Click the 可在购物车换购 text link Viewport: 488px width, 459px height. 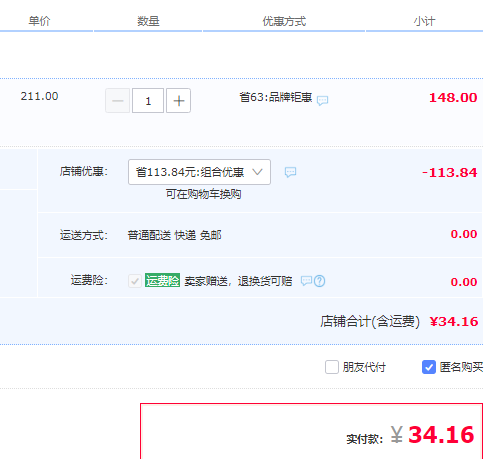[203, 194]
